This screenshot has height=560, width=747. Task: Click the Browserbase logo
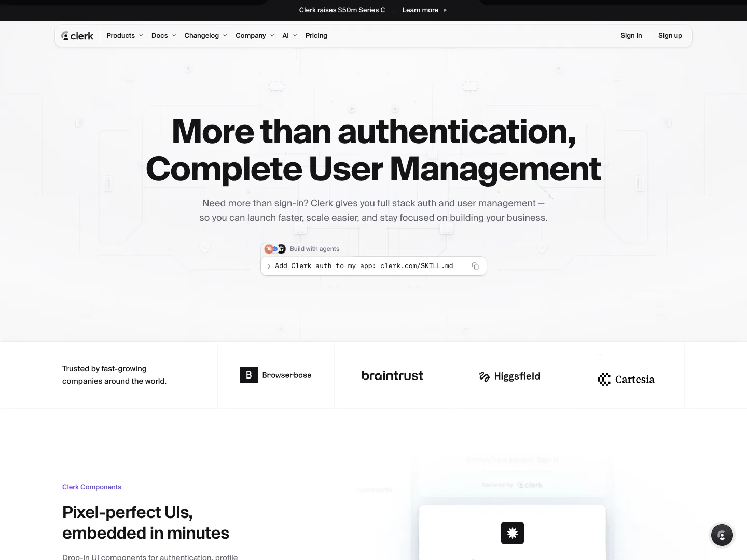point(276,375)
